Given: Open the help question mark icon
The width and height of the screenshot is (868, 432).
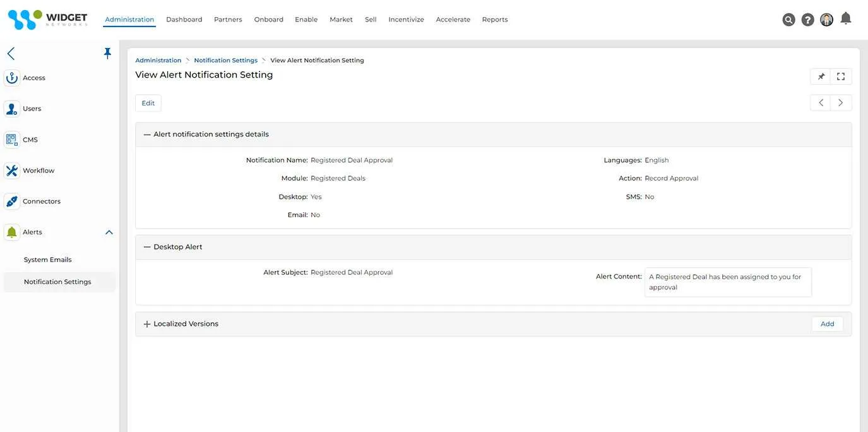Looking at the screenshot, I should coord(807,20).
